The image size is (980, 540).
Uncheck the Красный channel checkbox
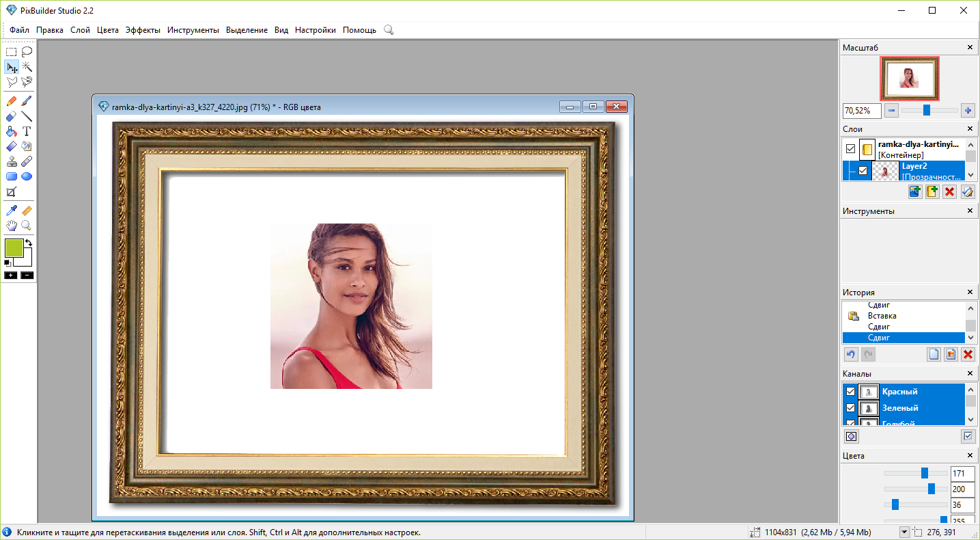coord(850,392)
